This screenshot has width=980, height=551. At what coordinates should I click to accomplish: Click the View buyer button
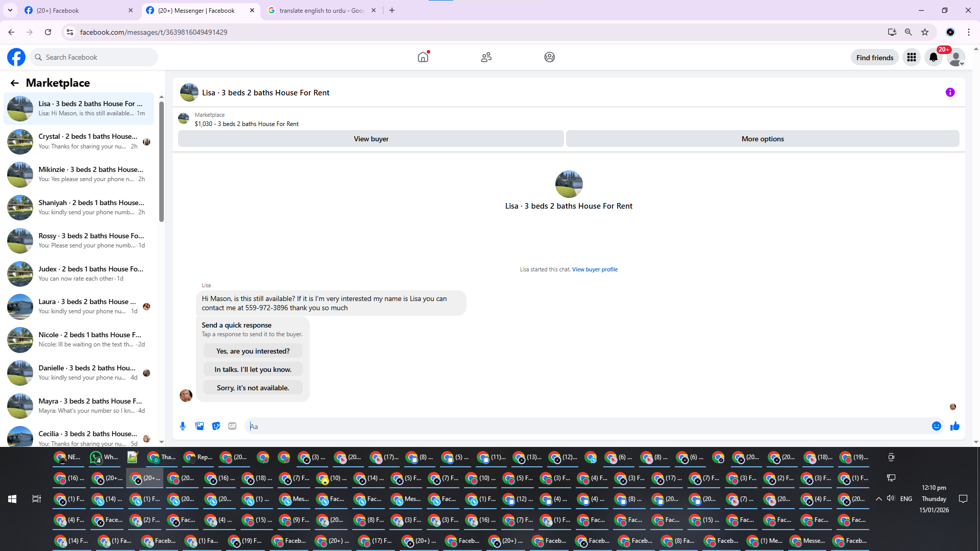(x=371, y=139)
